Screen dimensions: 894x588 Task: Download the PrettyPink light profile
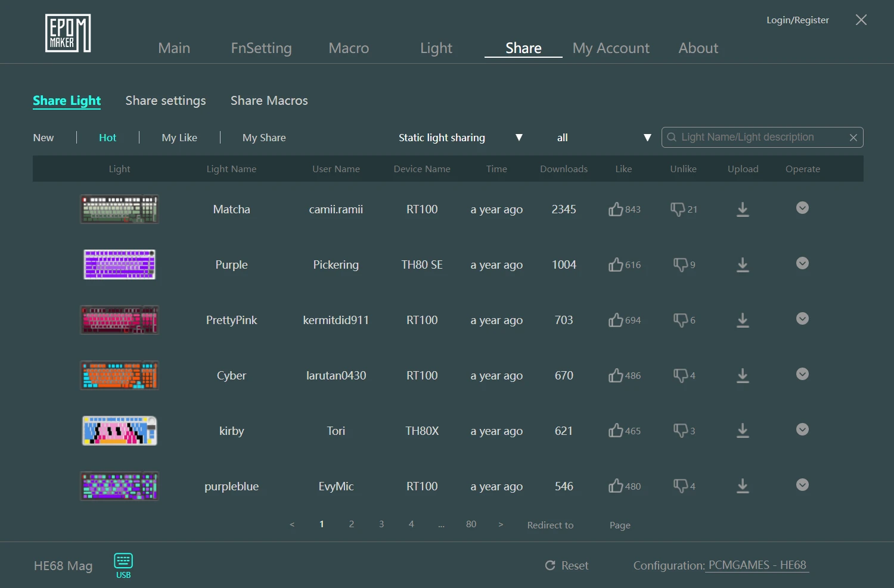(743, 320)
